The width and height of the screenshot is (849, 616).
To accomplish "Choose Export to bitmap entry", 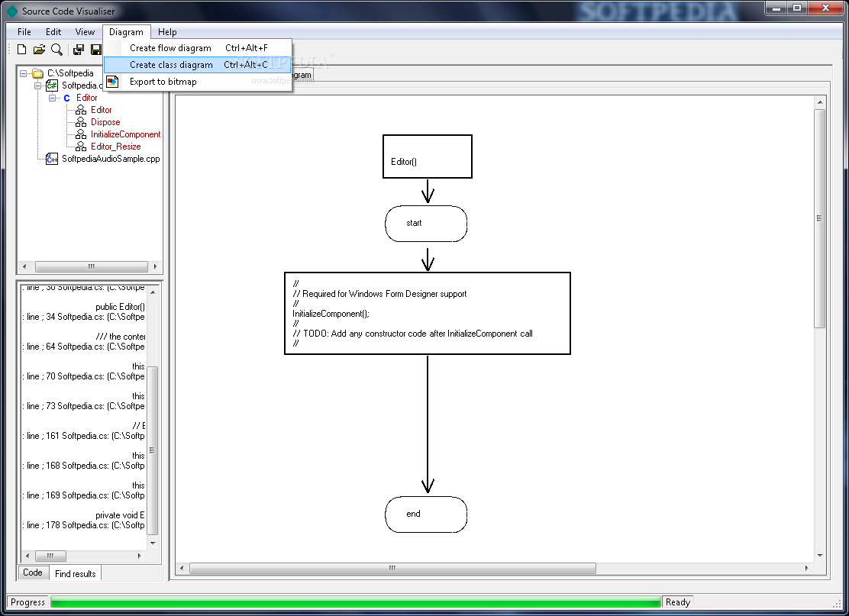I will click(198, 82).
